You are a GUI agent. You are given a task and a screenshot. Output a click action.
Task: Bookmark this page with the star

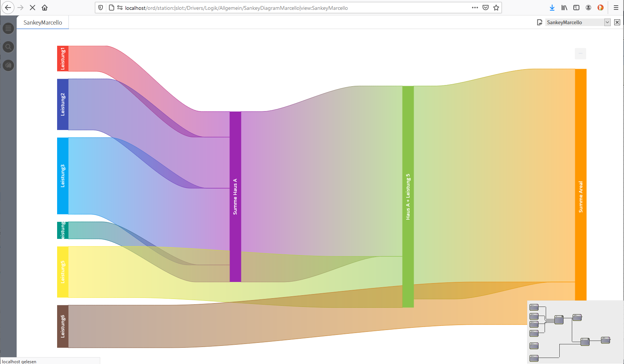pyautogui.click(x=496, y=8)
